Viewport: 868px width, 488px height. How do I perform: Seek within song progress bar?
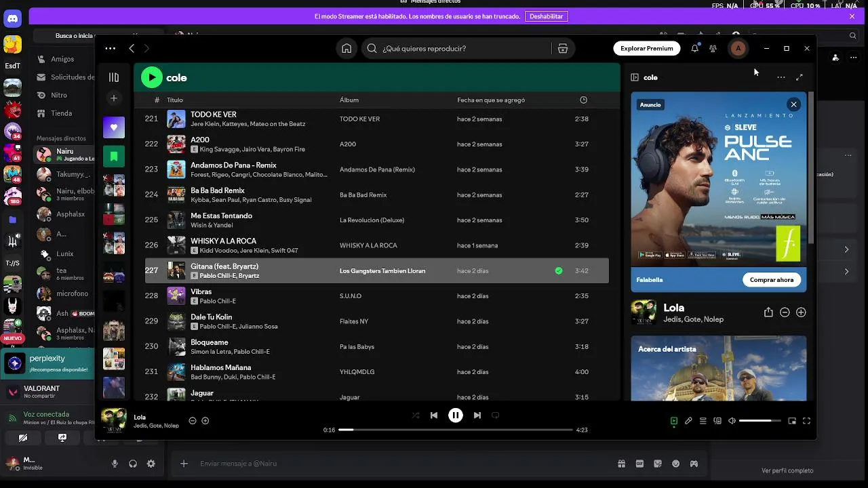coord(456,430)
